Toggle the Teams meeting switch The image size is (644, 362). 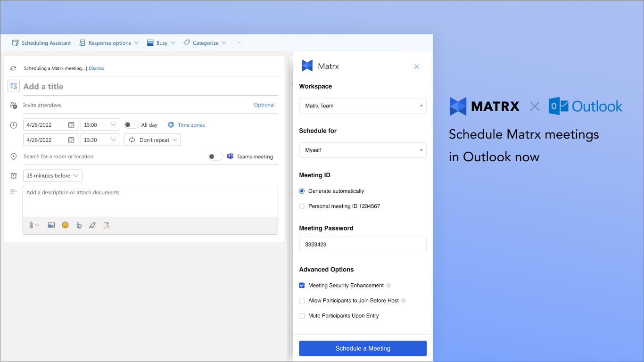tap(215, 156)
